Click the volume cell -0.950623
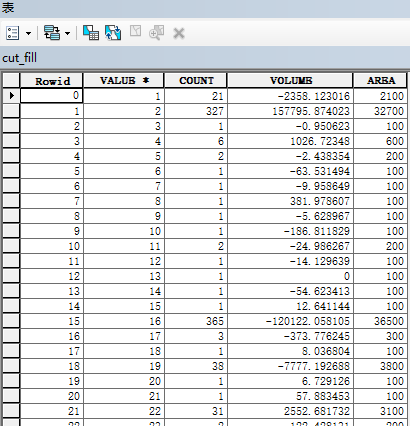The width and height of the screenshot is (410, 426). coord(290,126)
